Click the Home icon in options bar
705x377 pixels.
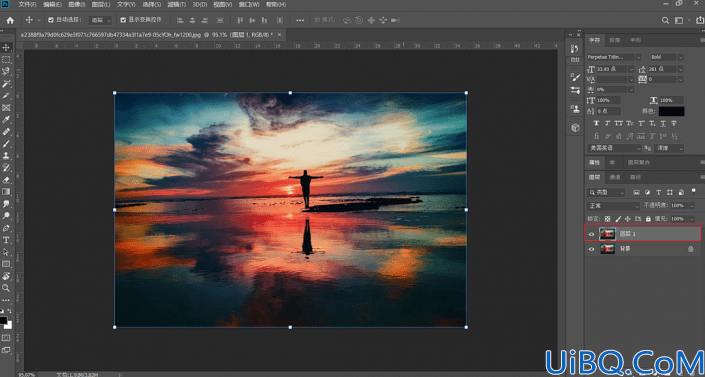point(10,20)
